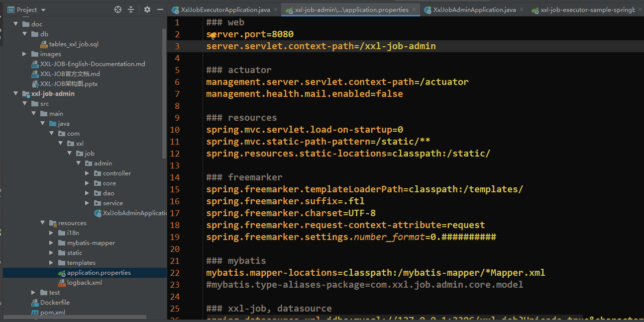Click the '### xxl-job, datasource' comment

pyautogui.click(x=269, y=309)
